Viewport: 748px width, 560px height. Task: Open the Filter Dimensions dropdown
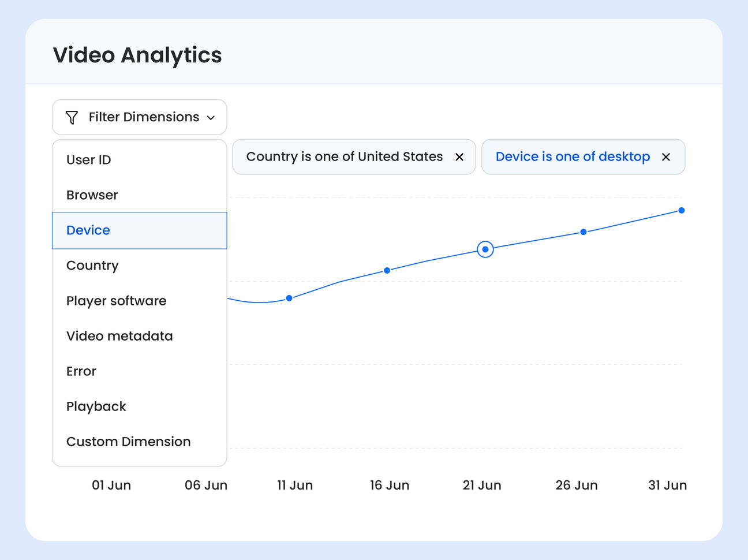140,117
